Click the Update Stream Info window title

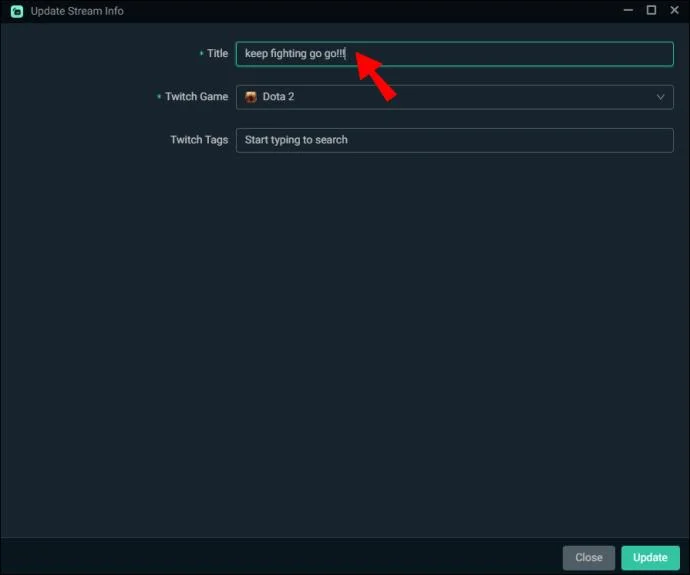77,11
